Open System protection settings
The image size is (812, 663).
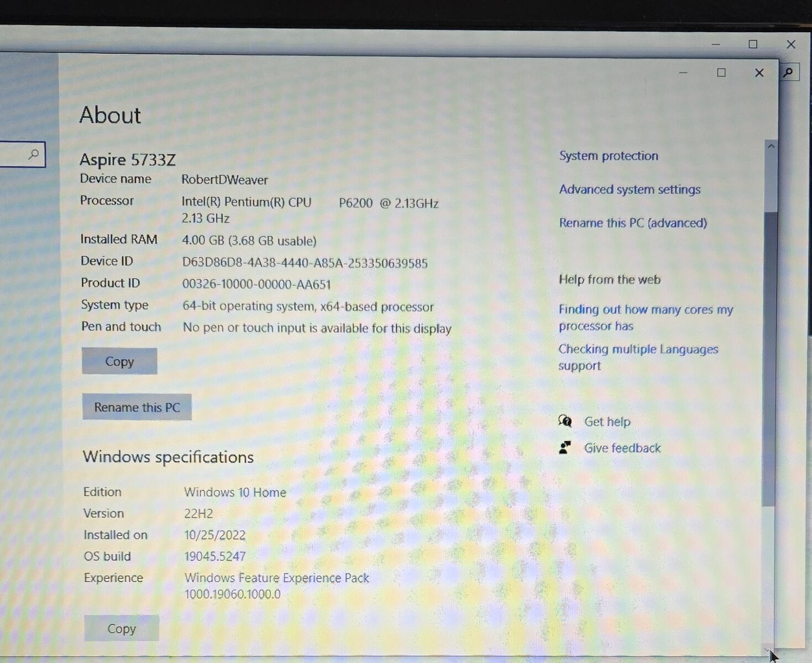(x=609, y=156)
